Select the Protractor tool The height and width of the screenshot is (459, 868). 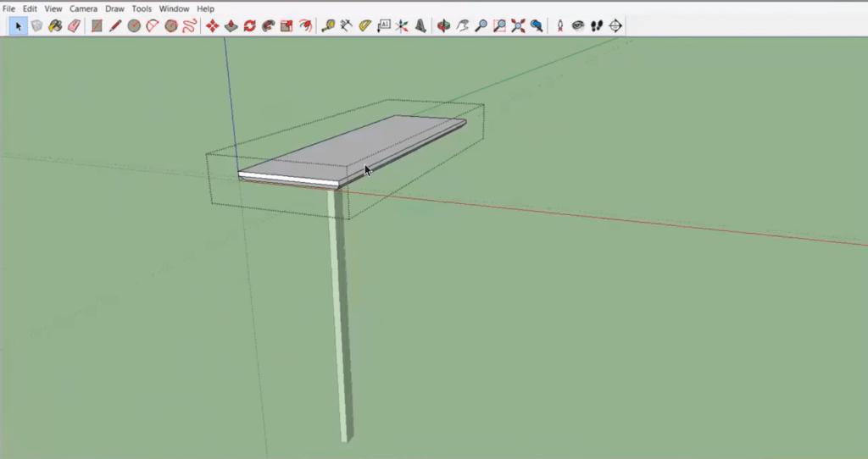[365, 26]
